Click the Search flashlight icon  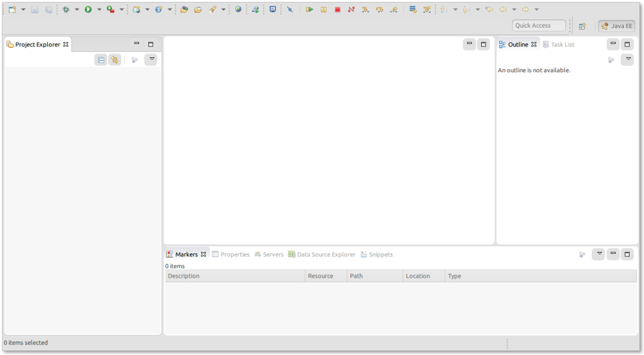213,9
